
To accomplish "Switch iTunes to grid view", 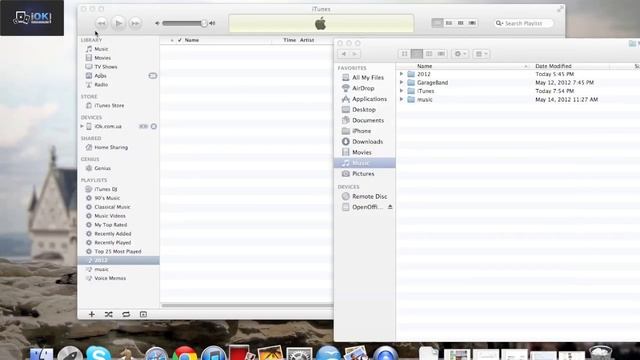I will click(460, 23).
